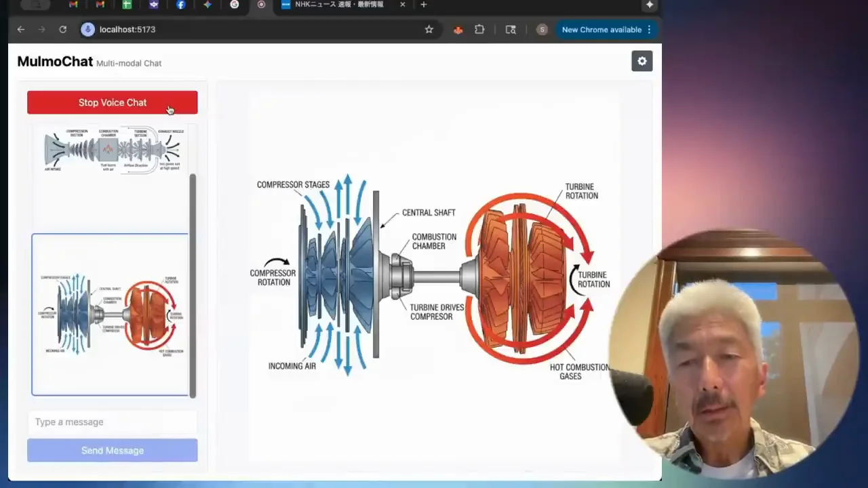Select the blue and orange turbine thumbnail
This screenshot has height=488, width=868.
111,314
